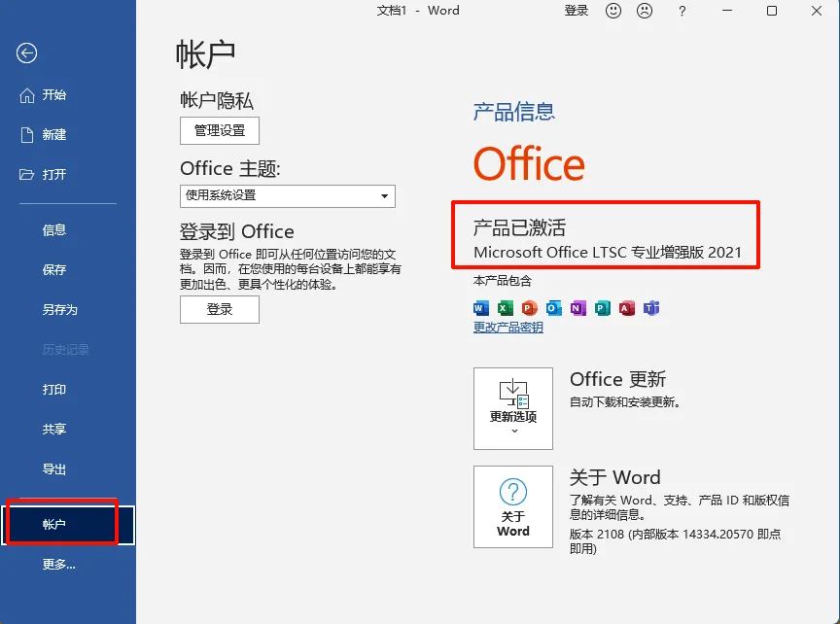This screenshot has height=624, width=840.
Task: Click the Outlook app icon under 本产品包含
Action: coord(553,308)
